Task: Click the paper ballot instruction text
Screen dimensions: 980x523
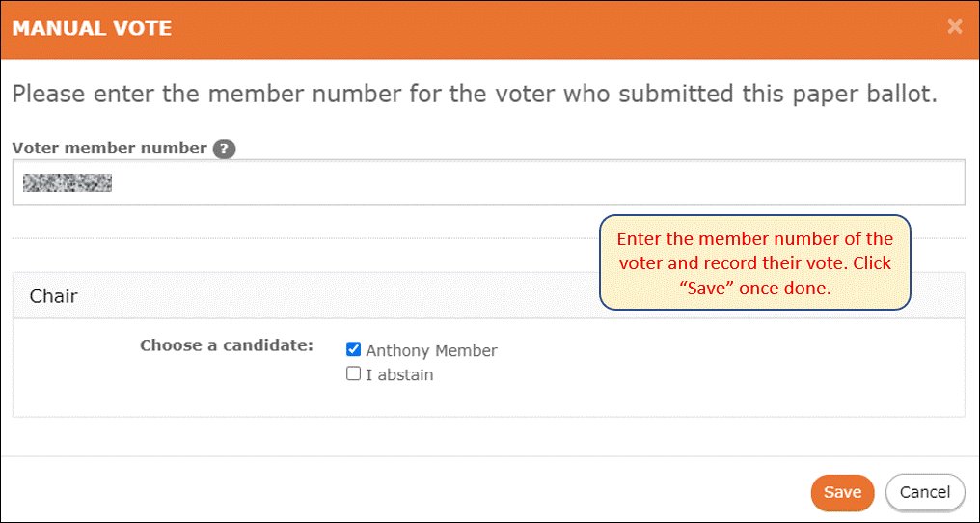Action: pyautogui.click(x=475, y=94)
